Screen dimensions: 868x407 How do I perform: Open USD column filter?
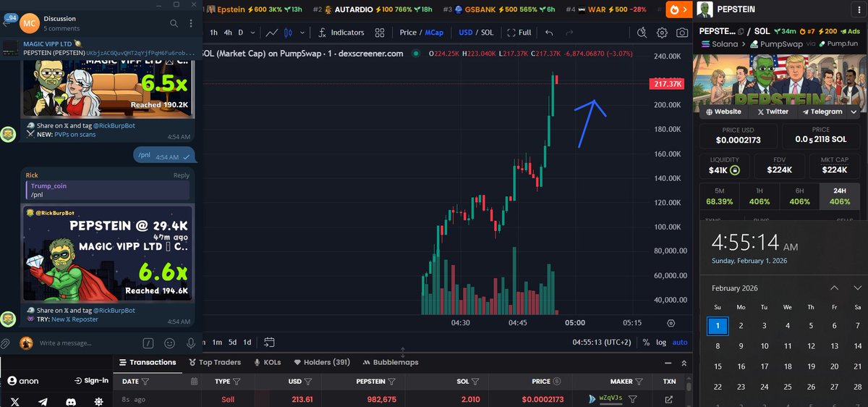(308, 381)
